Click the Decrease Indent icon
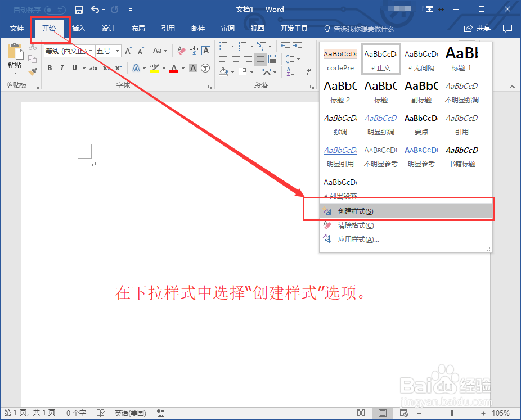Viewport: 521px width, 420px height. (x=285, y=46)
